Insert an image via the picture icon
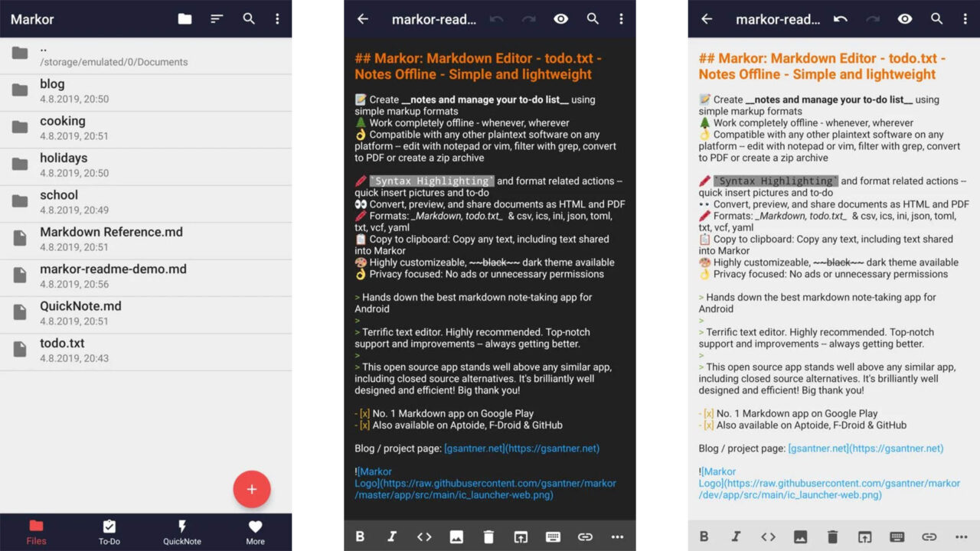Screen dimensions: 980x551 456,536
